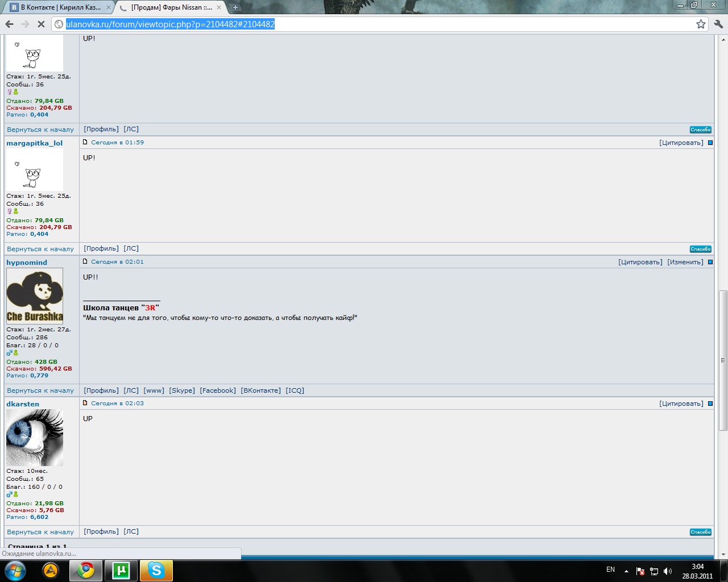Open uTorrent from the taskbar
Screen dimensions: 728x582
121,570
